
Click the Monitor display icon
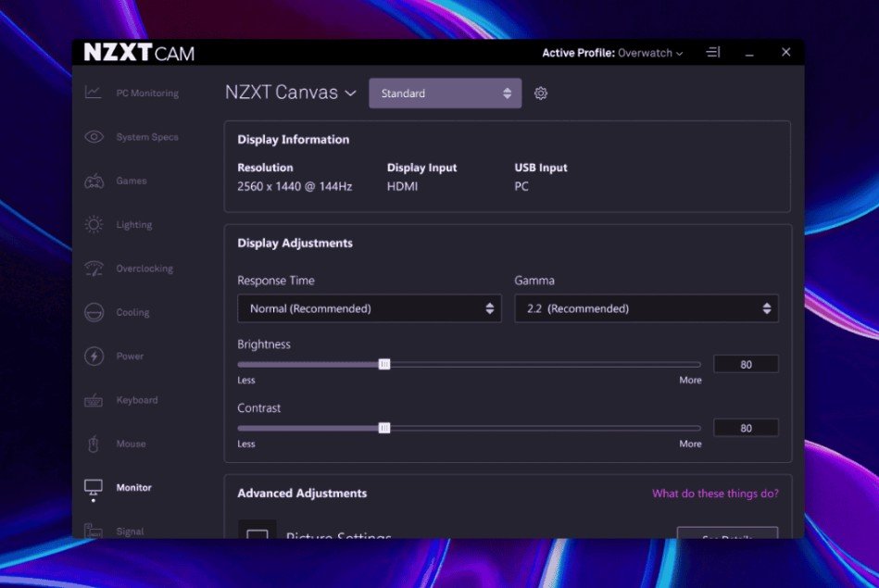pos(93,487)
